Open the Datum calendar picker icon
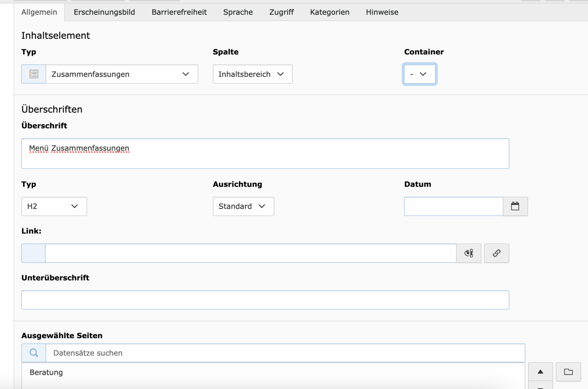Viewport: 588px width, 389px height. pyautogui.click(x=515, y=206)
